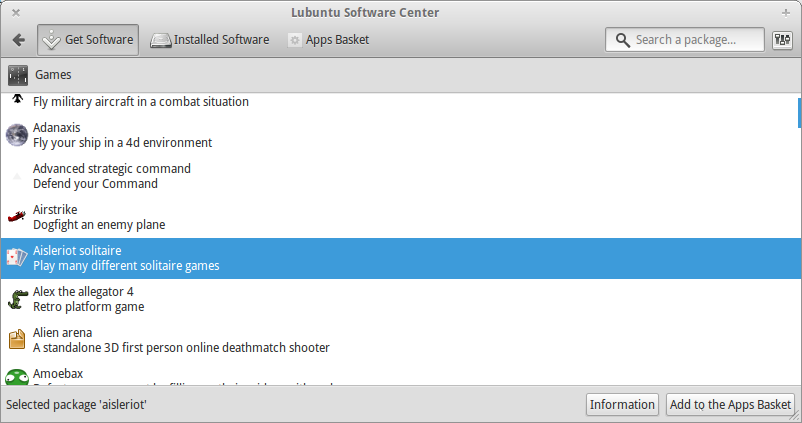
Task: Click the Alien arena package icon
Action: (x=17, y=340)
